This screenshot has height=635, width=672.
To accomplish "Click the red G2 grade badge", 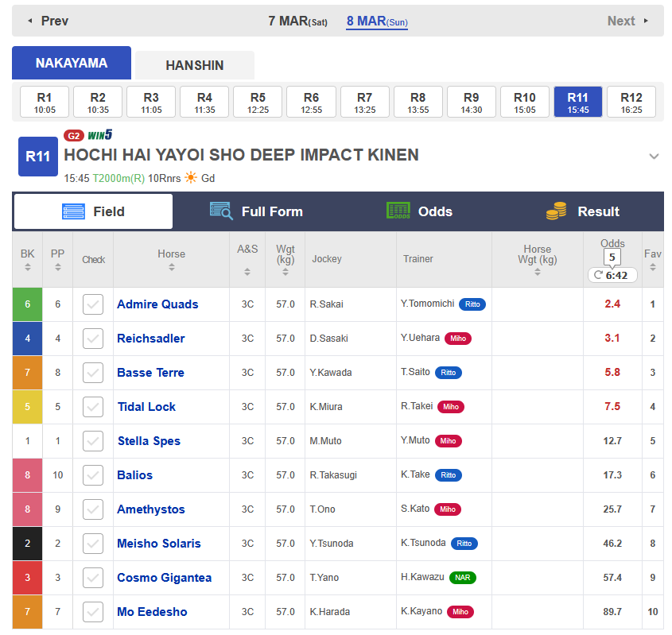I will pos(74,136).
